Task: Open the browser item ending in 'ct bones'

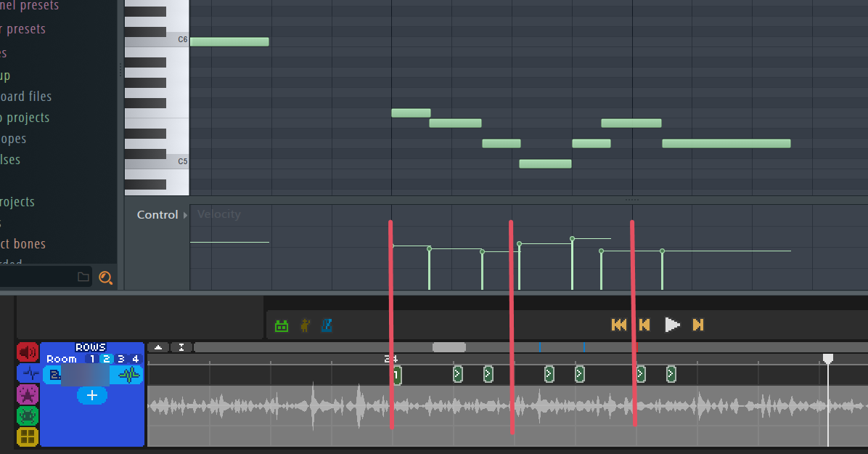Action: pos(22,244)
